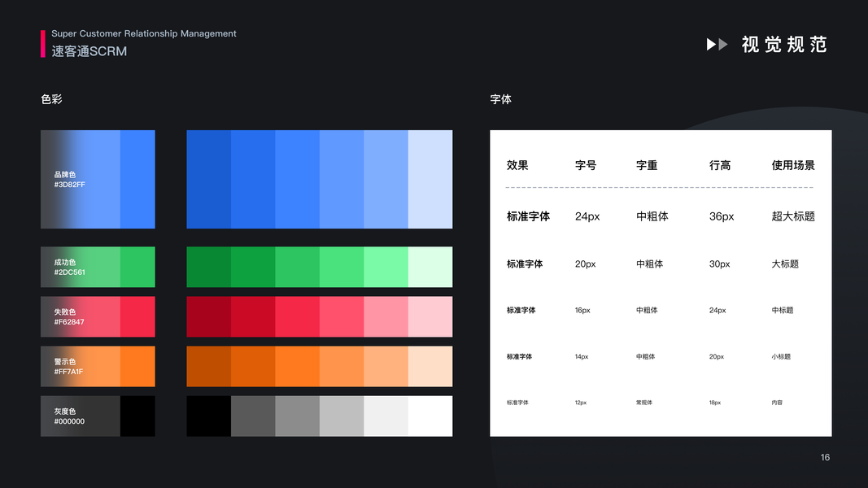Click the 小标题 usage cell
868x488 pixels.
(781, 357)
